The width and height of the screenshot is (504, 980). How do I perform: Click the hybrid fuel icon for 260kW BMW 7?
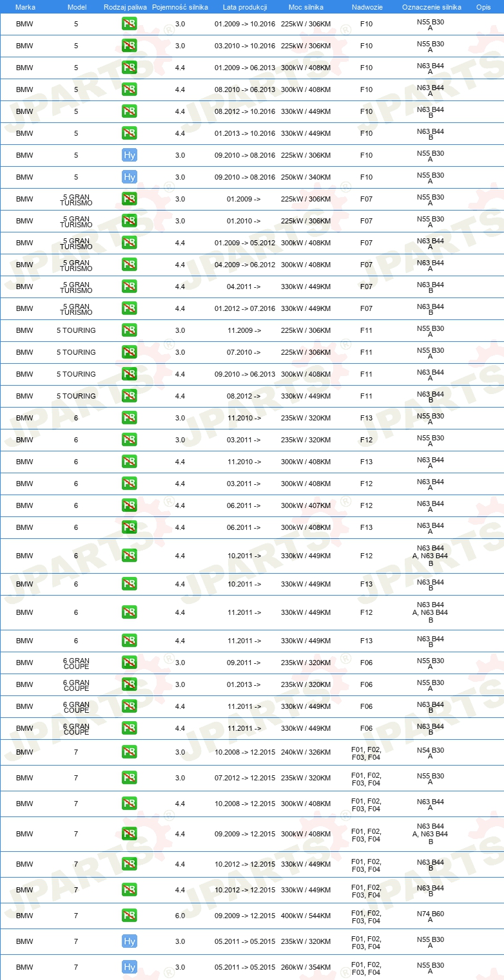click(x=129, y=967)
